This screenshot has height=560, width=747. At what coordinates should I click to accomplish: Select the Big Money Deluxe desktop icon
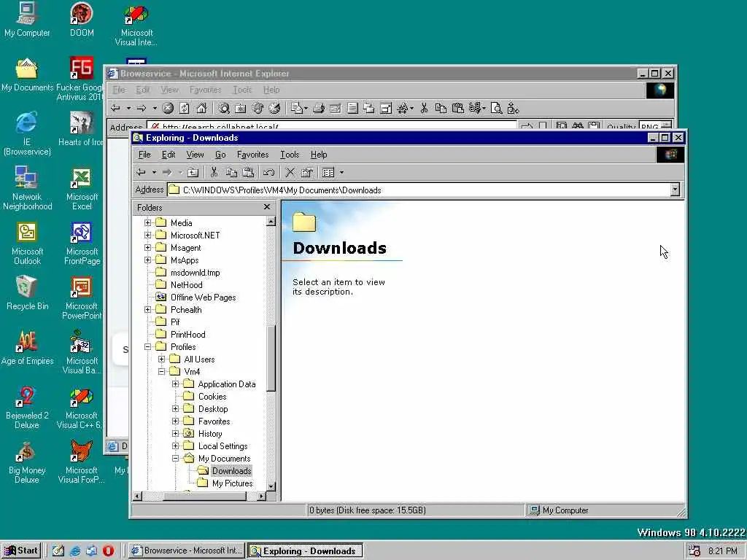(27, 462)
